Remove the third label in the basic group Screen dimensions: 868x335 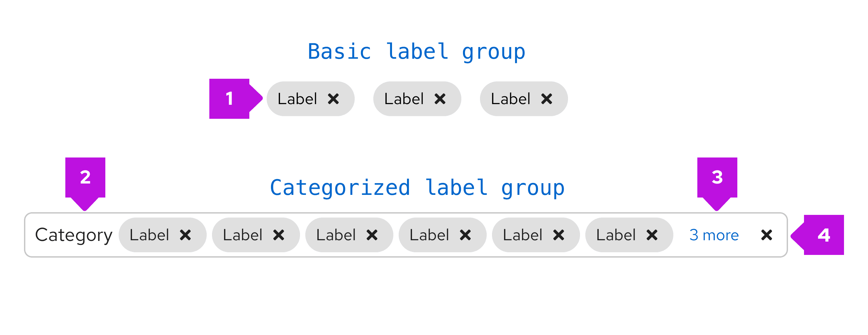546,99
